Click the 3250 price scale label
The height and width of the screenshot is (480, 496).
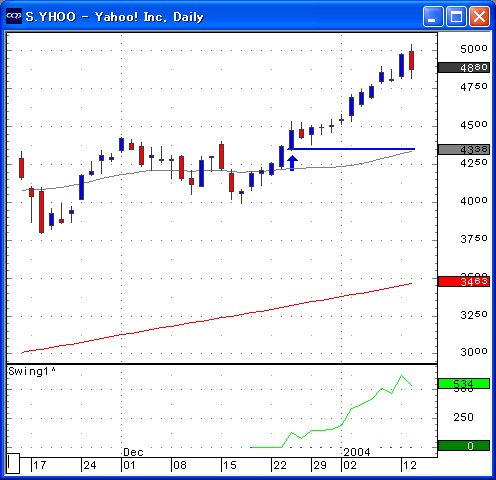474,315
